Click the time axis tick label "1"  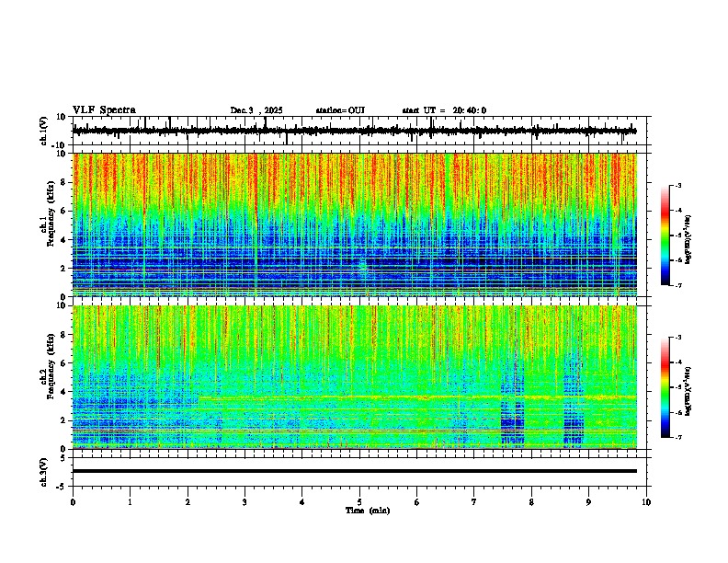tap(130, 502)
